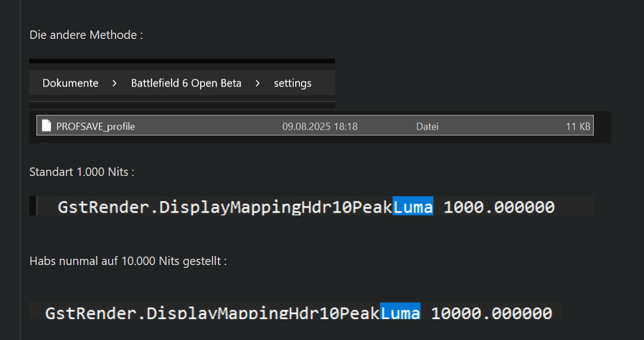Click the 10000.000000 value
Screen dimensions: 644x340
pyautogui.click(x=491, y=313)
